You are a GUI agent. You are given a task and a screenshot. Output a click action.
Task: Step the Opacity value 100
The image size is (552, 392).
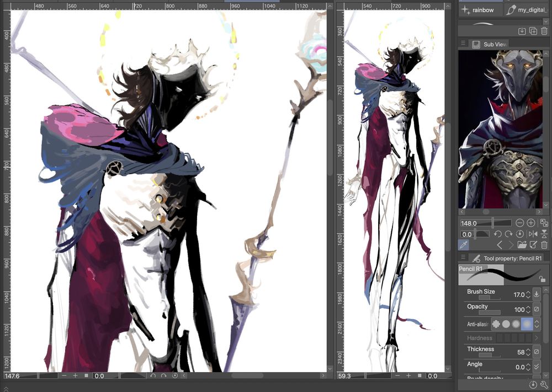pyautogui.click(x=528, y=310)
